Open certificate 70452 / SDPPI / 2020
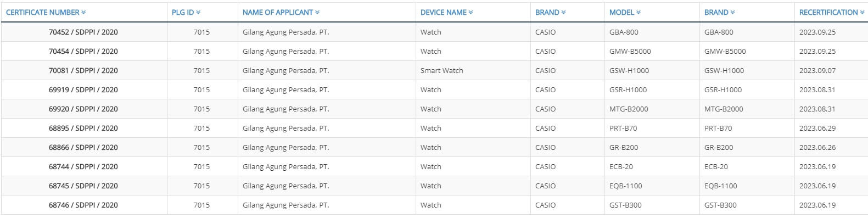This screenshot has width=868, height=218. (x=83, y=32)
